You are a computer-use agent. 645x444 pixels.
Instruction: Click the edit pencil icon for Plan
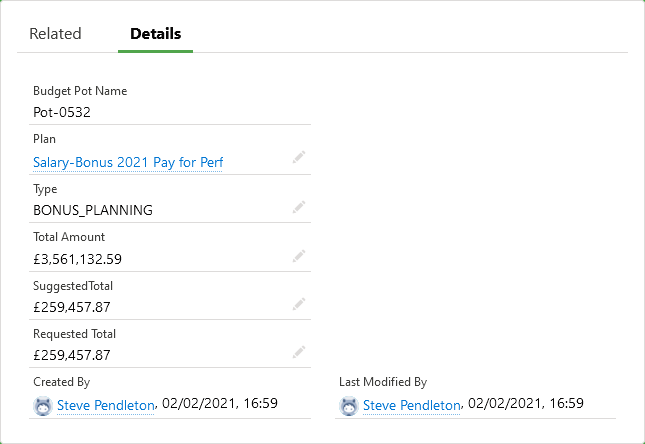(x=298, y=158)
